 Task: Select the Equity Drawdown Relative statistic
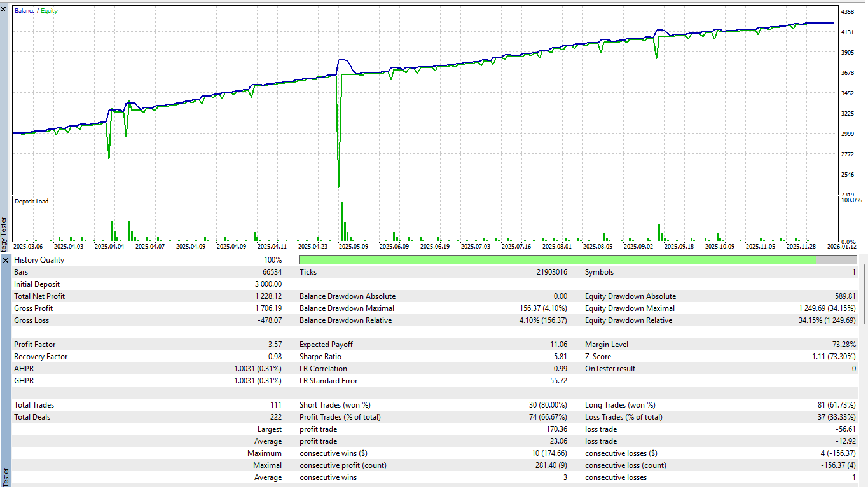pyautogui.click(x=630, y=320)
